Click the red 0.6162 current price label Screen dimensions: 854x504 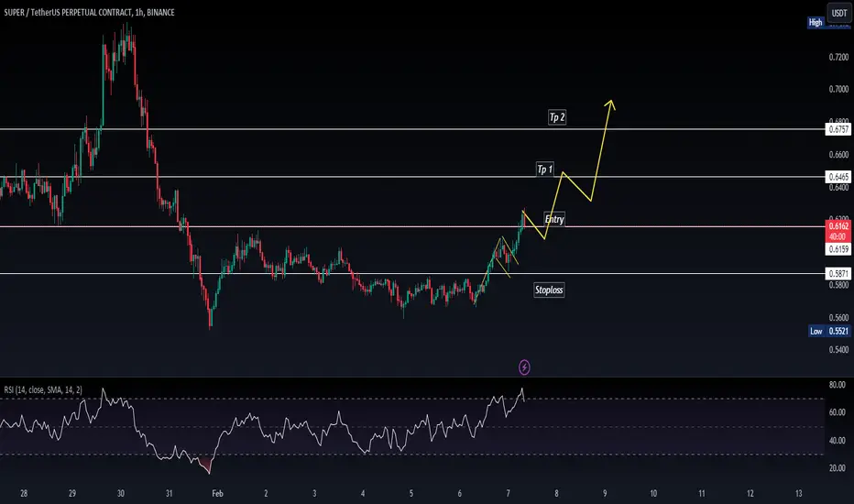coord(838,225)
